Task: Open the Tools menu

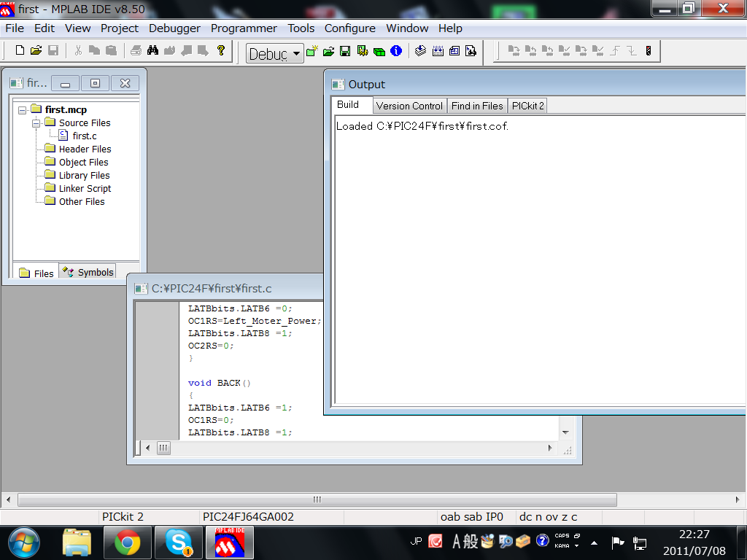Action: click(x=301, y=28)
